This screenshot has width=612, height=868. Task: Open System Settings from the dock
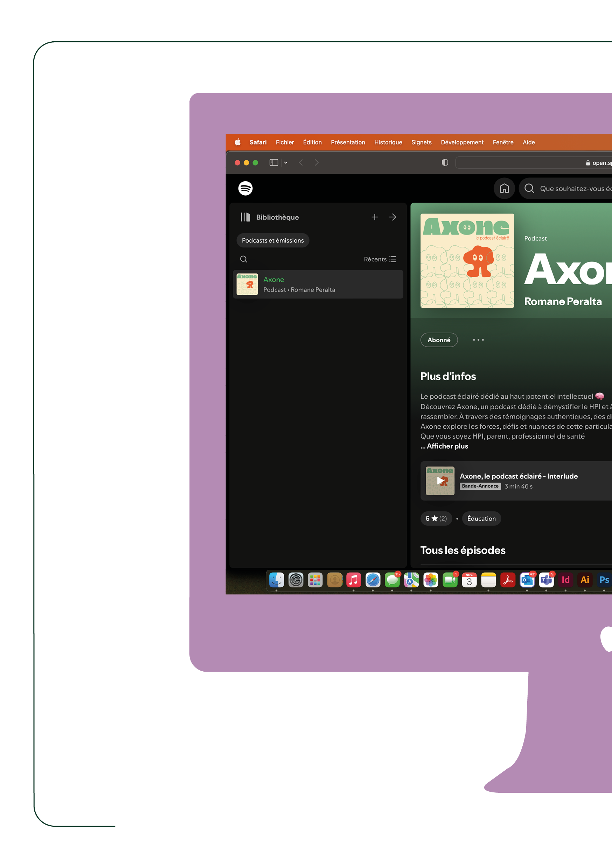coord(296,580)
